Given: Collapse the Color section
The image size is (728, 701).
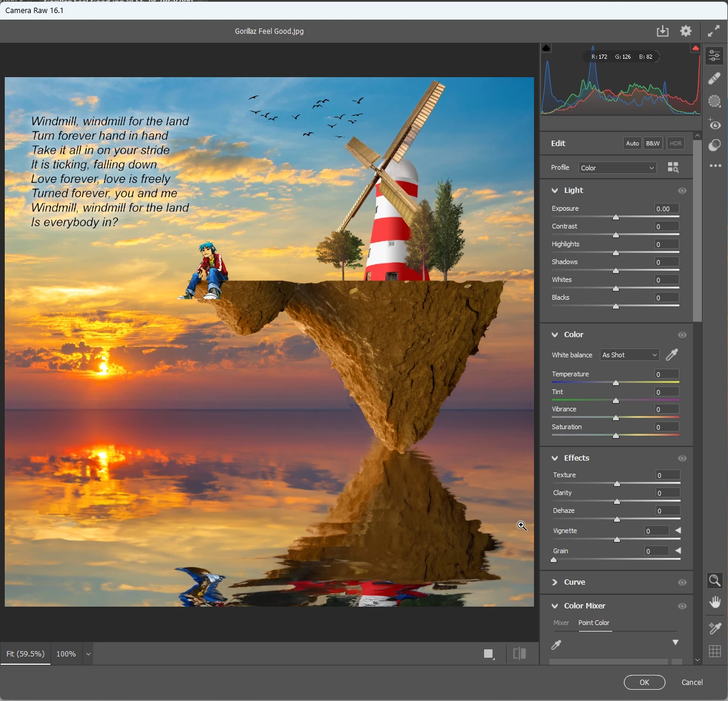Looking at the screenshot, I should [555, 335].
